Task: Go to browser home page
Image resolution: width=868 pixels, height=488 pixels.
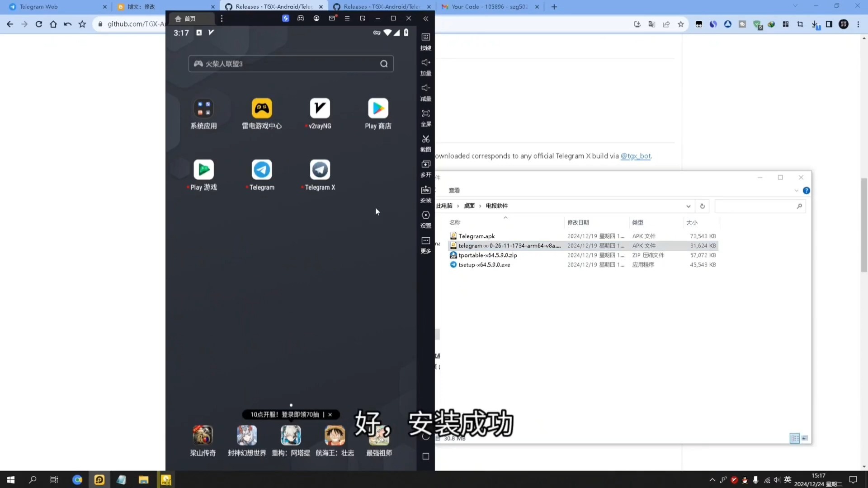Action: click(53, 24)
